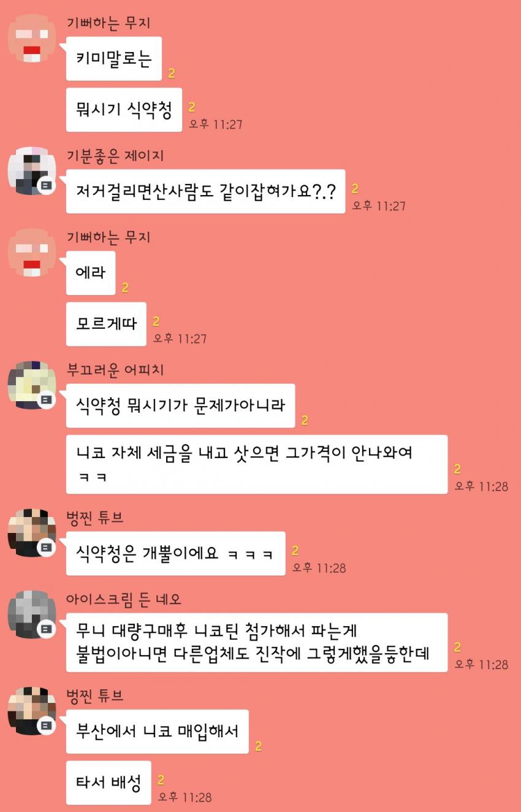
Task: Select the '식약청 뭐시기가 문제가아니라' message
Action: coord(181,406)
